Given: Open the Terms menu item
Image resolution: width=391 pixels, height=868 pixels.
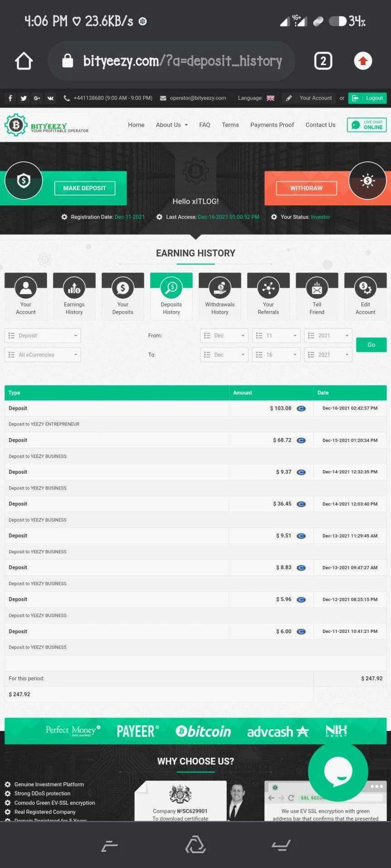Looking at the screenshot, I should [230, 125].
